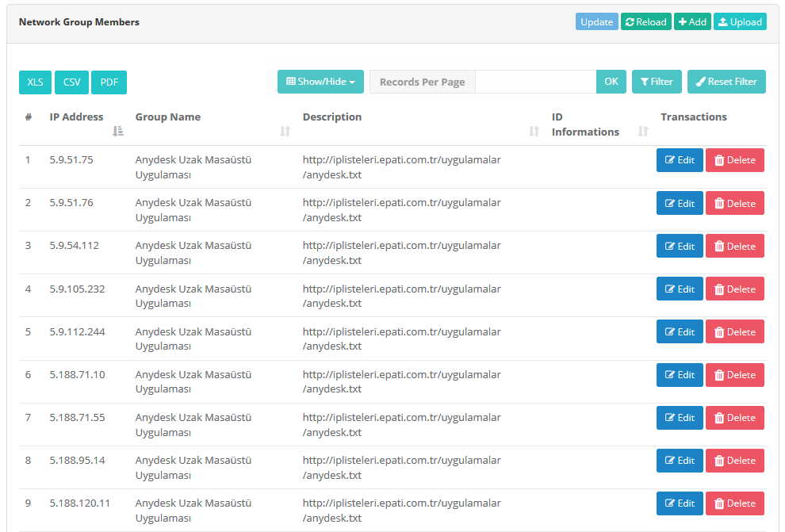Screen dimensions: 785x532
Task: Export the table as PDF
Action: (109, 82)
